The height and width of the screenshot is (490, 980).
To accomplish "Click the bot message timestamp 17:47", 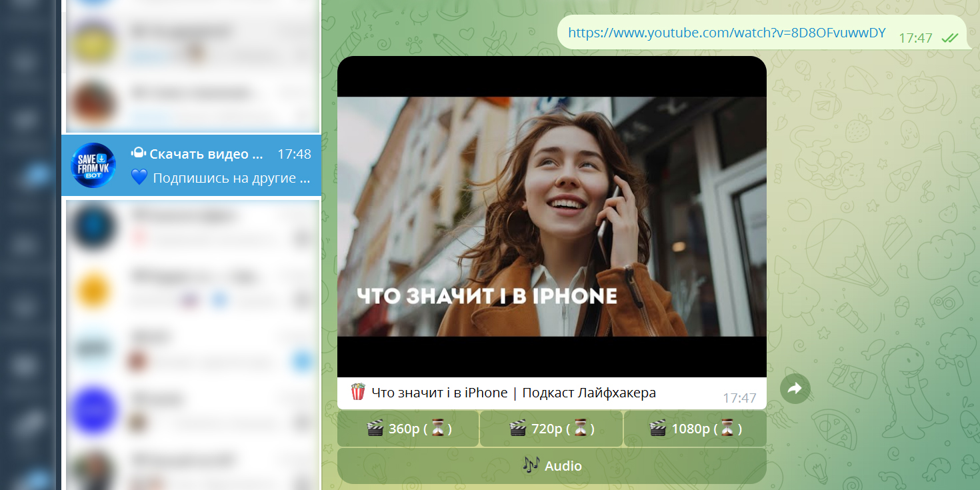I will [739, 398].
